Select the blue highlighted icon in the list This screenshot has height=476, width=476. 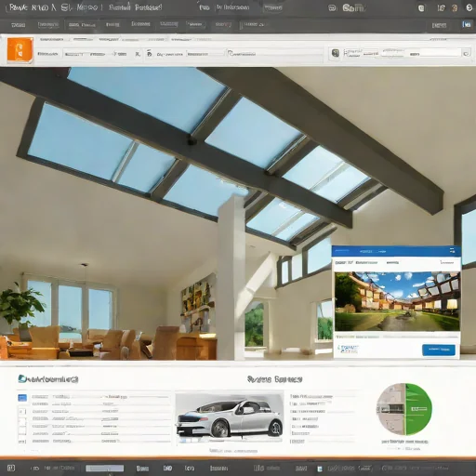coord(22,398)
